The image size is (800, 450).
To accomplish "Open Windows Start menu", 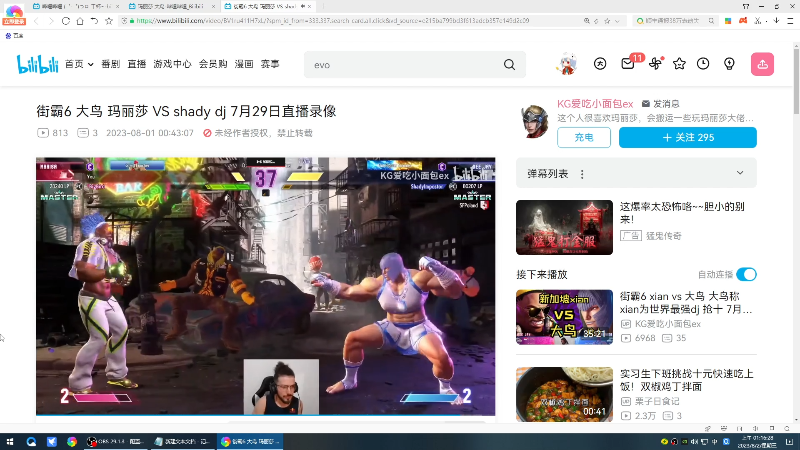I will click(x=10, y=441).
